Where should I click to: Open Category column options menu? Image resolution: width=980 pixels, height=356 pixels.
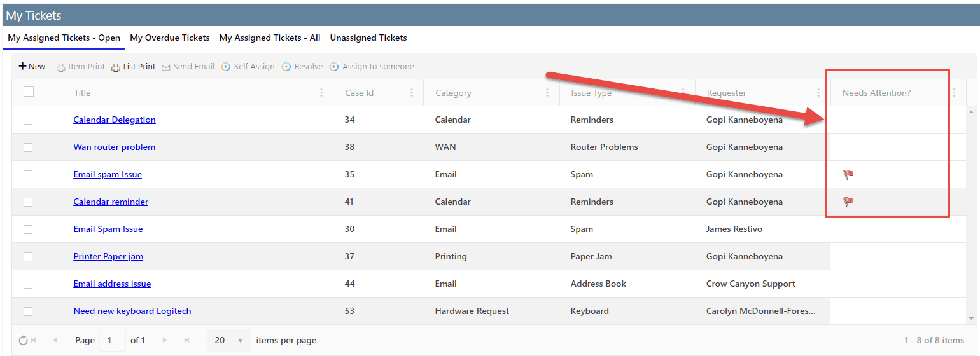(x=547, y=93)
